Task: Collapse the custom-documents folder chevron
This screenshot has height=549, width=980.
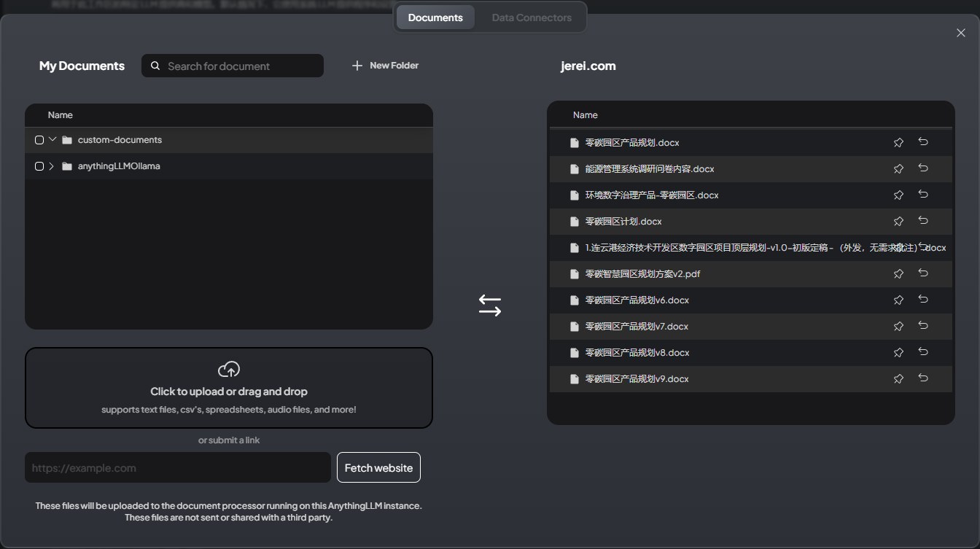Action: click(x=52, y=139)
